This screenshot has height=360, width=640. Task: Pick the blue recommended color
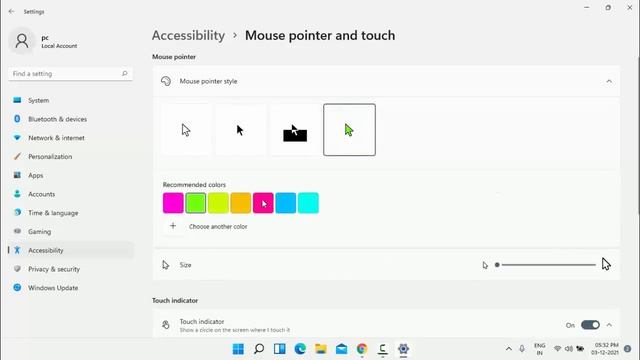[x=286, y=203]
